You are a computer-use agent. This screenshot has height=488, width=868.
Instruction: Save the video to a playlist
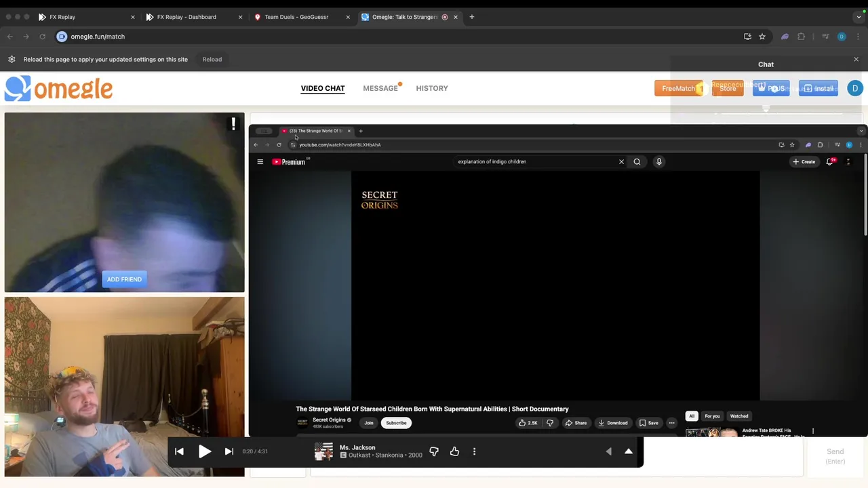649,423
